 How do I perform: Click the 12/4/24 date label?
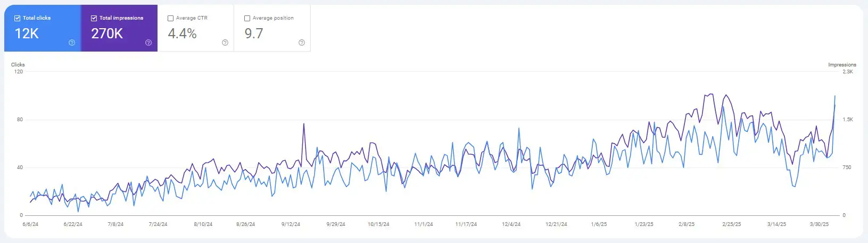point(511,224)
